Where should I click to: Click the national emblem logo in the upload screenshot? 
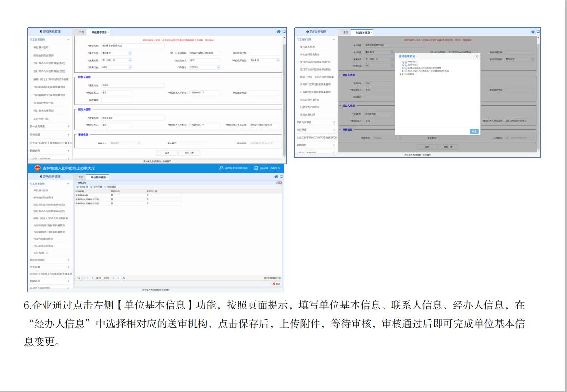[37, 168]
